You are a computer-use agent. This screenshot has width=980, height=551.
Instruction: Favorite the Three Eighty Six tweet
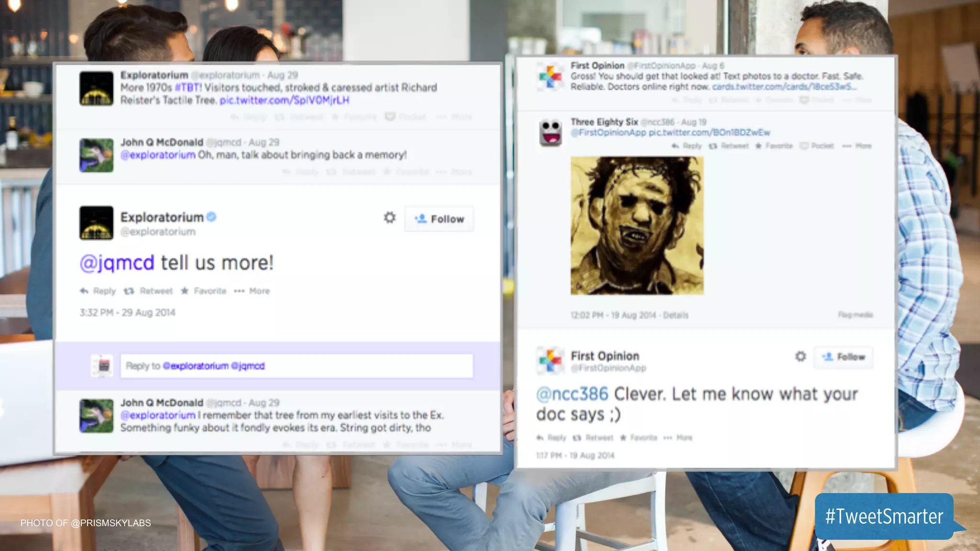(774, 146)
